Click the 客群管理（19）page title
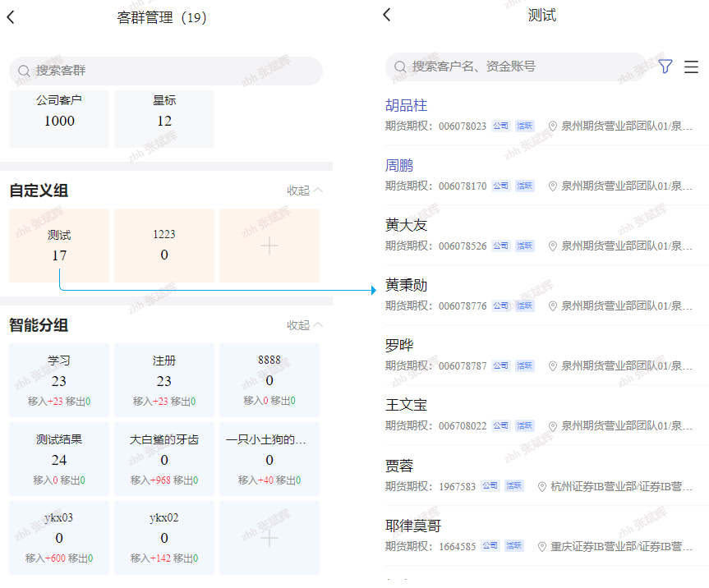This screenshot has height=588, width=709. [161, 17]
